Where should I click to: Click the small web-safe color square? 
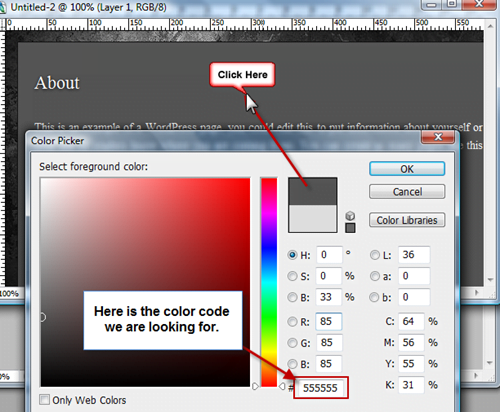[x=350, y=228]
